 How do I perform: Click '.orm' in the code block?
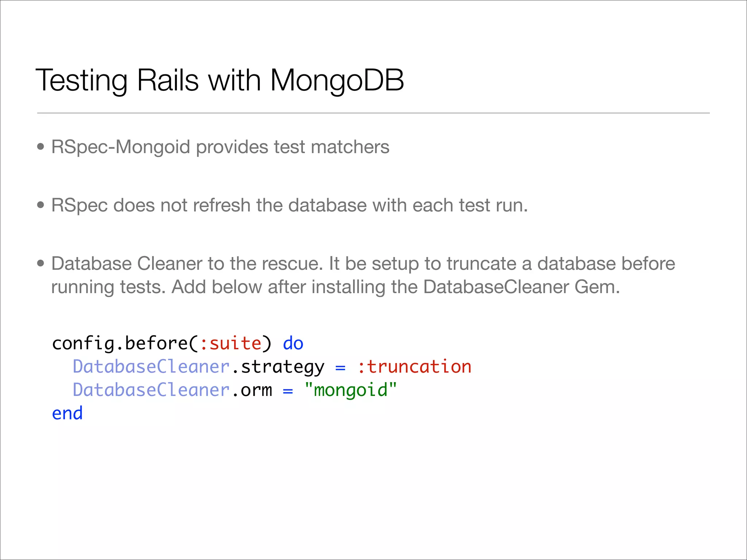(x=252, y=390)
